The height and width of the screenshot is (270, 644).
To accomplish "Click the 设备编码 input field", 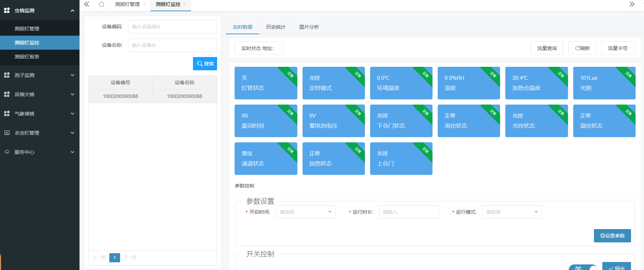I will (172, 27).
